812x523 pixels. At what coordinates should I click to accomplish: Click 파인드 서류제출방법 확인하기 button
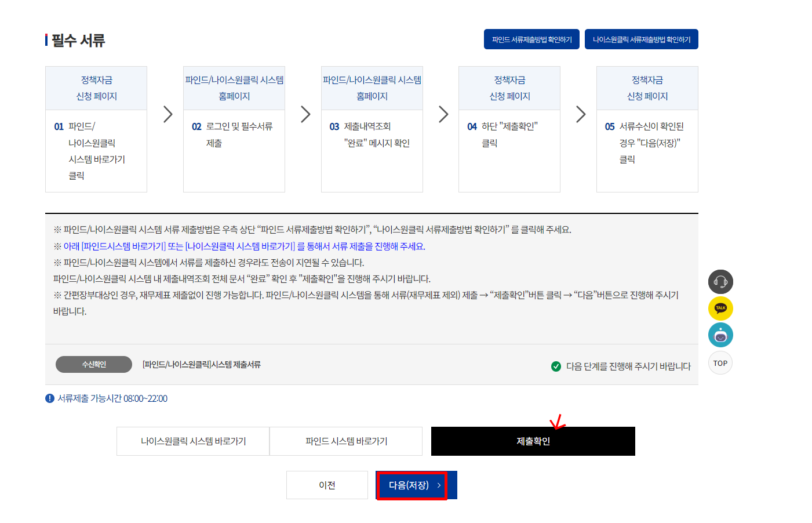point(531,39)
